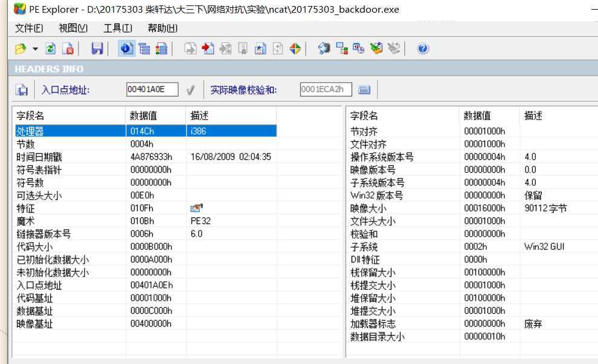Select the 节数 row
Image resolution: width=598 pixels, height=364 pixels.
(146, 144)
